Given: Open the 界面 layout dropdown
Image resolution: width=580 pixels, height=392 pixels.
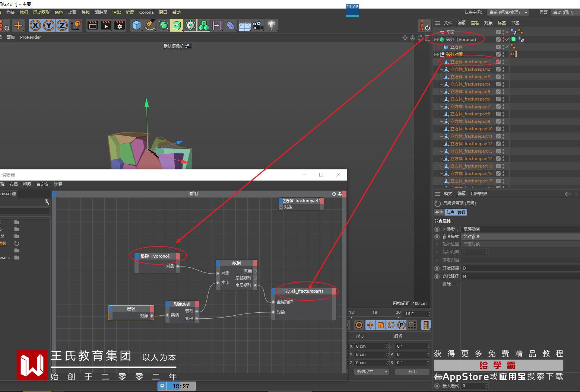Looking at the screenshot, I should click(x=565, y=12).
